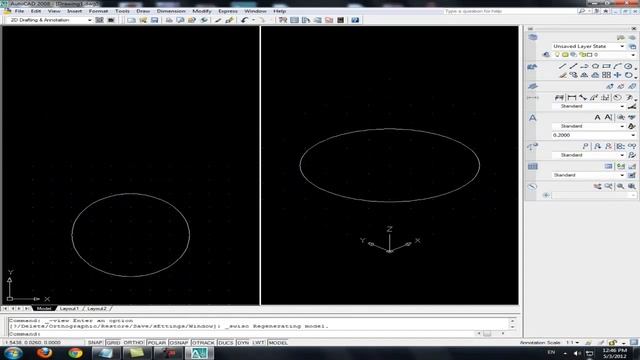Select the Move tool with cross arrows

617,75
